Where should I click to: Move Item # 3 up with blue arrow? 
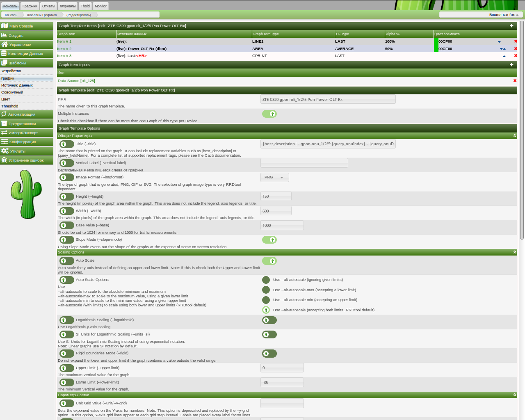504,56
